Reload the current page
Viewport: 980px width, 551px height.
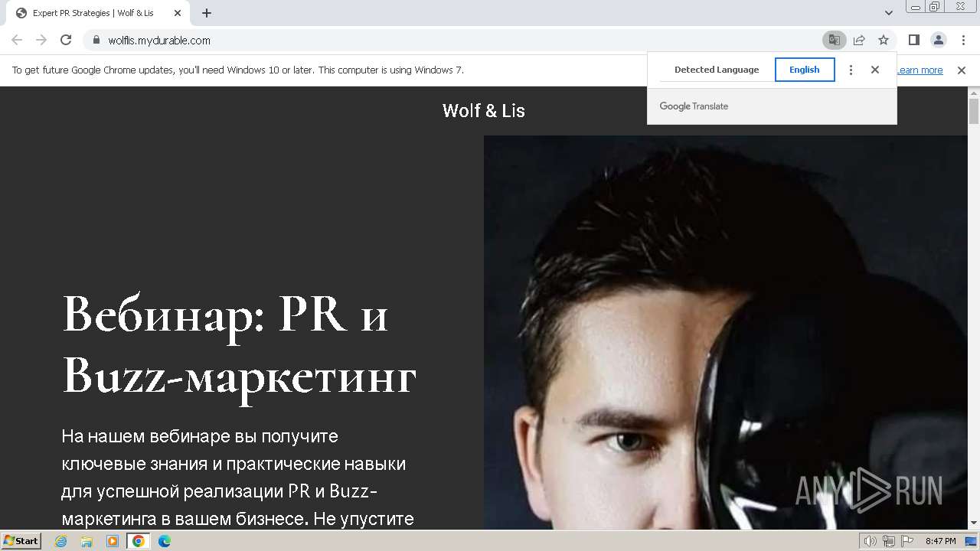[x=66, y=40]
